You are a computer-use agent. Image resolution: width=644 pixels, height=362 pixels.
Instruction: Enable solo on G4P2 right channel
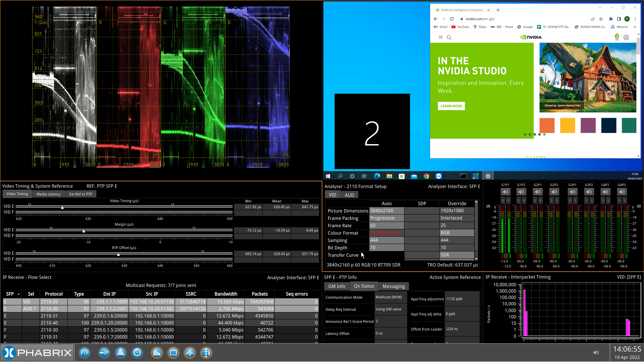point(625,200)
